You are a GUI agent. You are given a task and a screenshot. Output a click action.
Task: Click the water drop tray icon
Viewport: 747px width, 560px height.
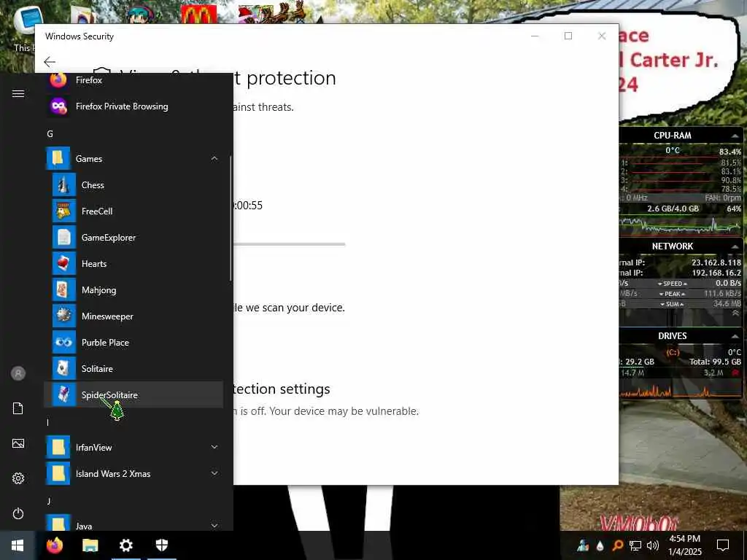(x=600, y=545)
